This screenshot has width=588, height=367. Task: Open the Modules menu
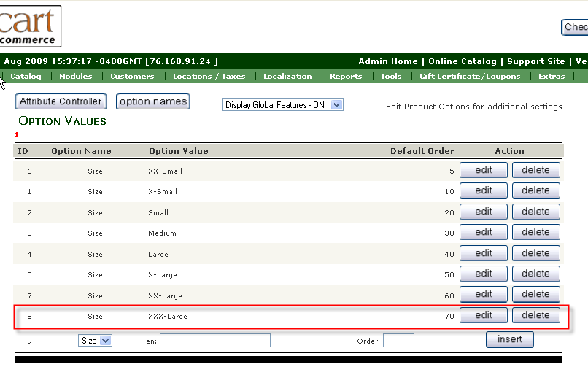pos(76,77)
